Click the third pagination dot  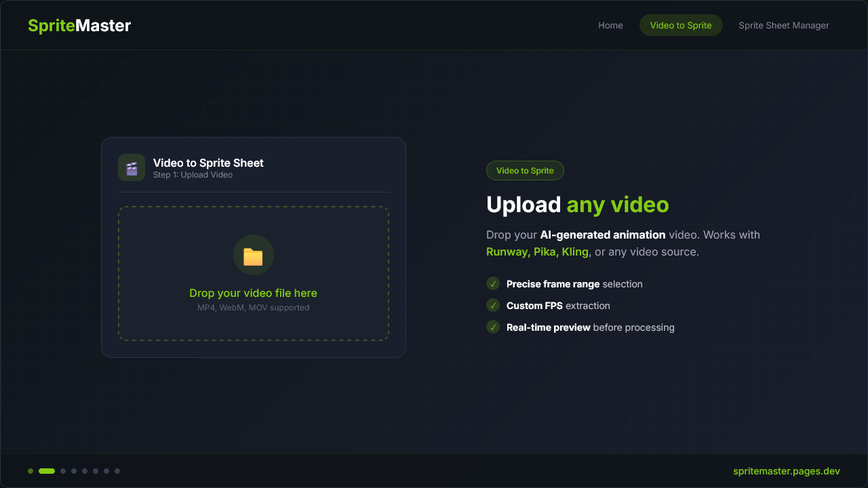[x=63, y=470]
